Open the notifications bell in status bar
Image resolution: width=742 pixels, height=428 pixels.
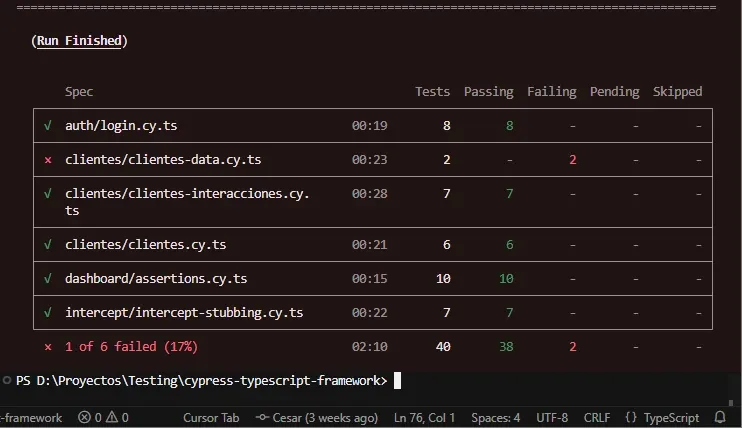pos(720,417)
